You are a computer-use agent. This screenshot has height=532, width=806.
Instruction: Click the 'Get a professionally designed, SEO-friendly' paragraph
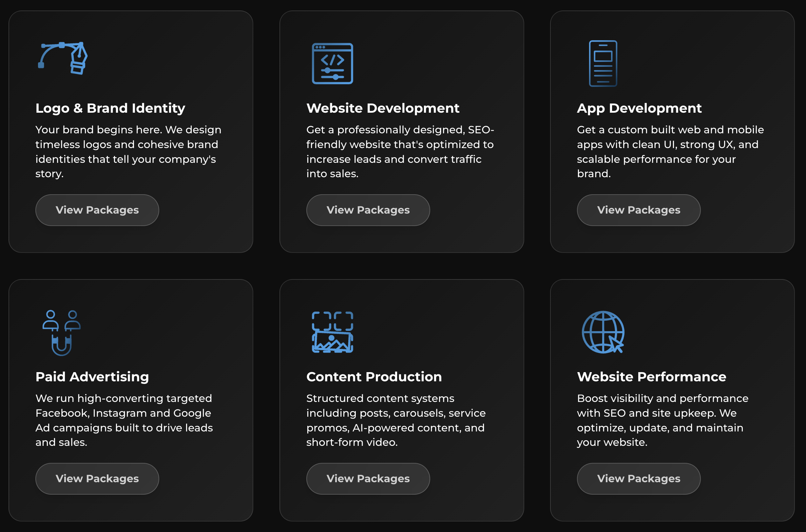[x=400, y=152]
